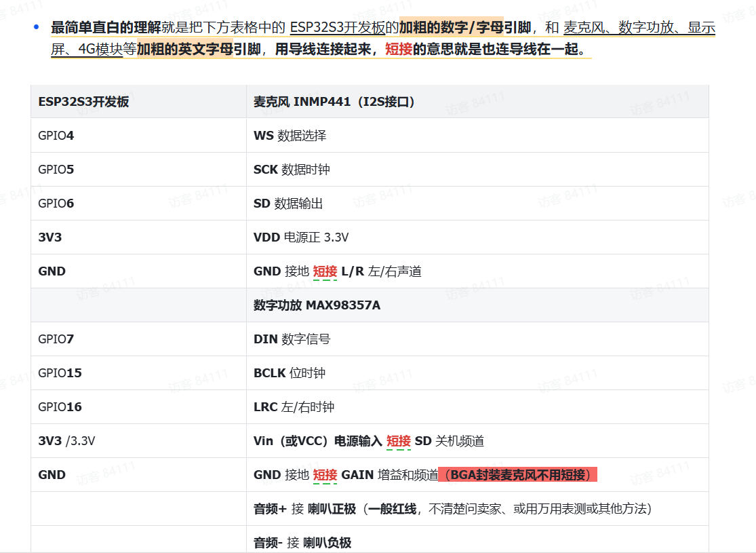
Task: Select the VDD 电源正 3.3V cell
Action: (477, 237)
